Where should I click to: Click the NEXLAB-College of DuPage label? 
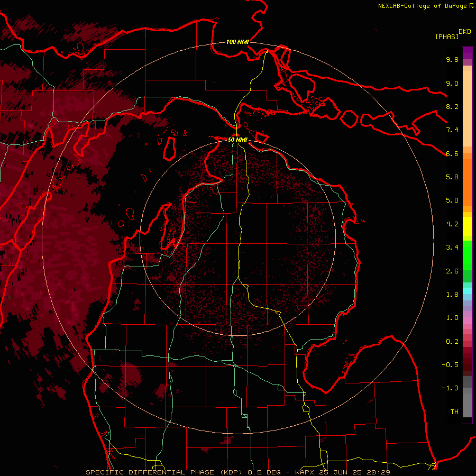pos(422,6)
